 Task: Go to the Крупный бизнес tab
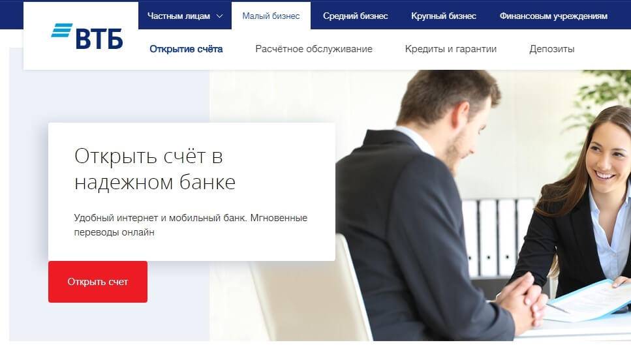point(444,16)
